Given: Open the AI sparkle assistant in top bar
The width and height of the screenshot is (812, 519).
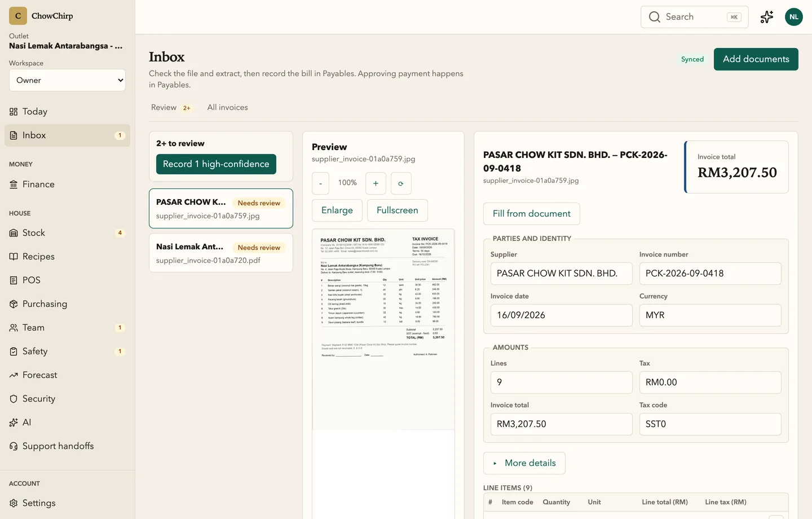Looking at the screenshot, I should (x=767, y=17).
